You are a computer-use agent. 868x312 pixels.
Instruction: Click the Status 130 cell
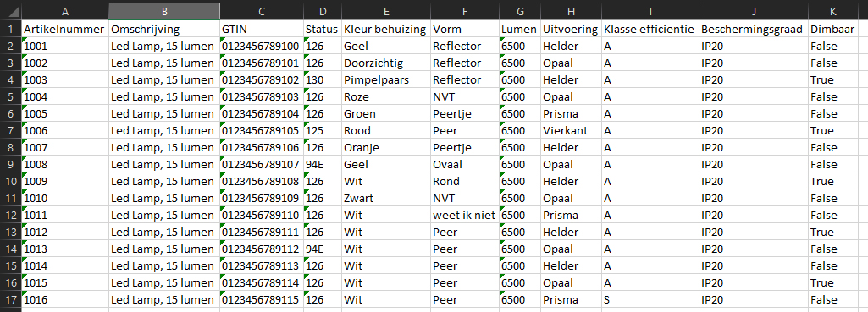point(322,79)
